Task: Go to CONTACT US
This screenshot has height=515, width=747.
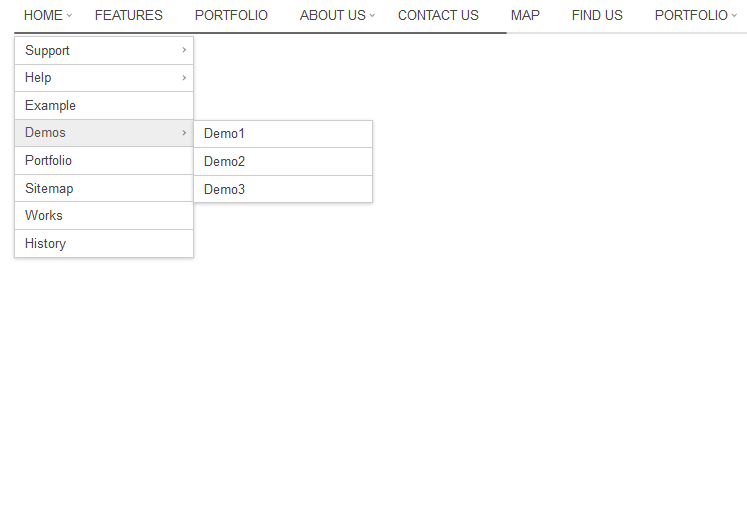Action: [438, 16]
